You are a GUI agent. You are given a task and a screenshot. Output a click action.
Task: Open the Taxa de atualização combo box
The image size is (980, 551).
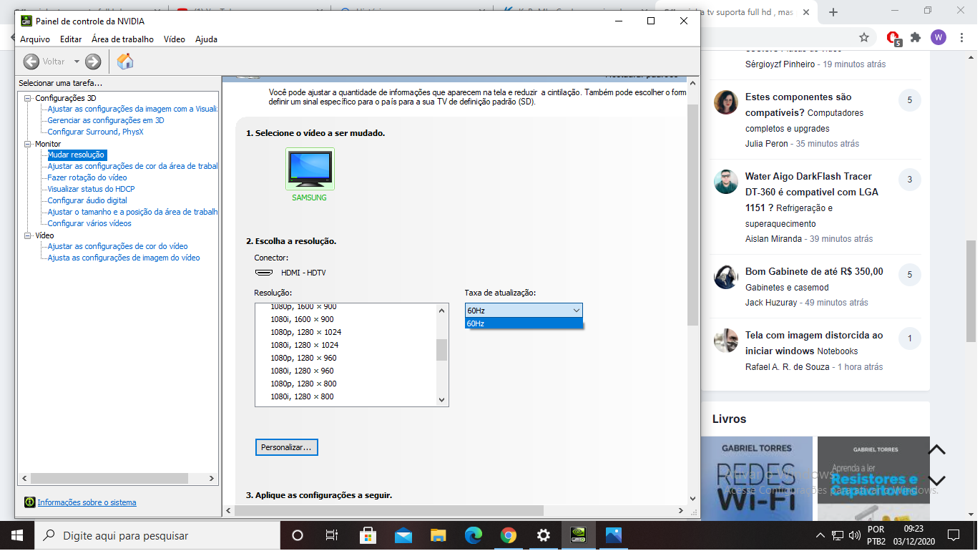(524, 311)
